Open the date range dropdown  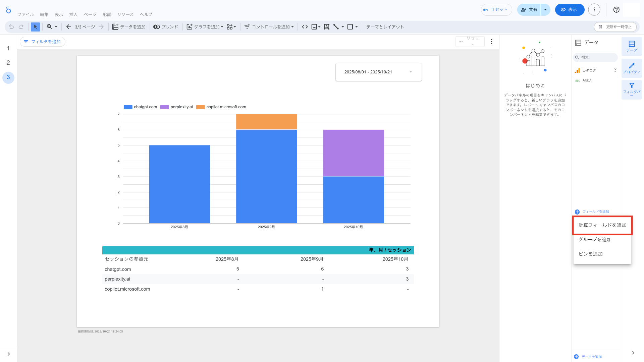378,72
